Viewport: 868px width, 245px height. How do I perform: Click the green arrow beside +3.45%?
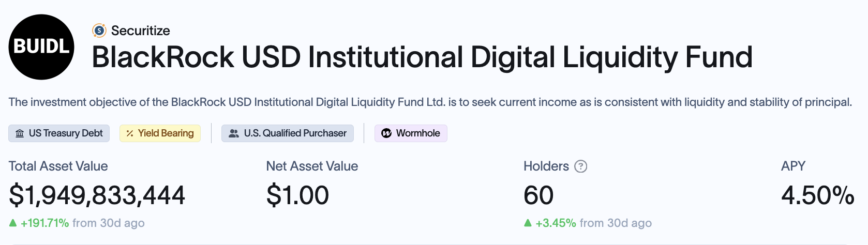(x=528, y=223)
